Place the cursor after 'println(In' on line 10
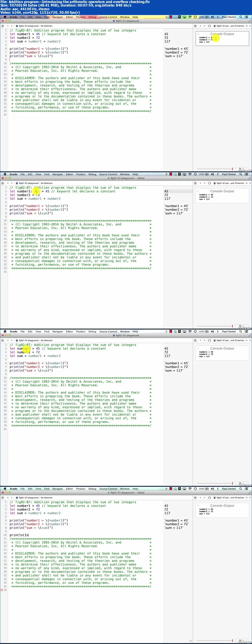 pos(29,535)
